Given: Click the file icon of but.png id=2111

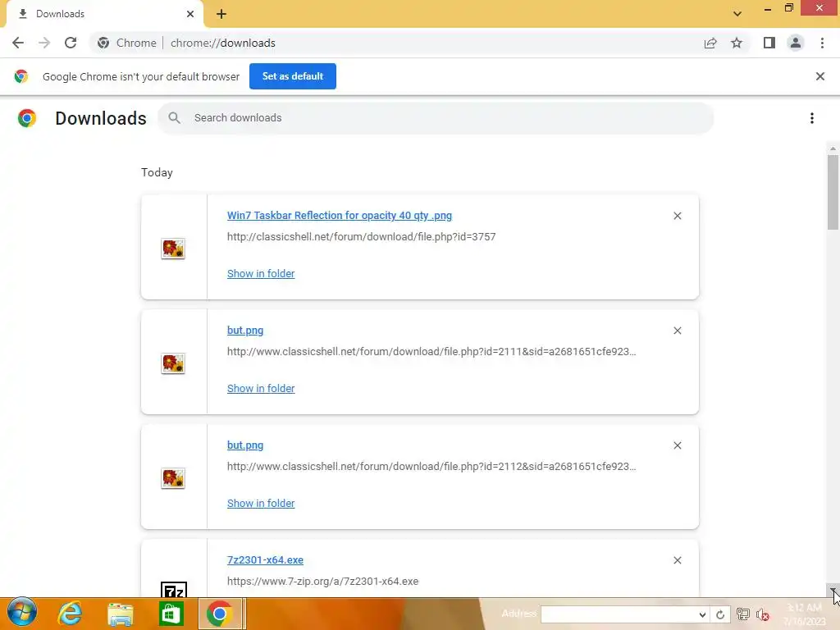Looking at the screenshot, I should 173,363.
